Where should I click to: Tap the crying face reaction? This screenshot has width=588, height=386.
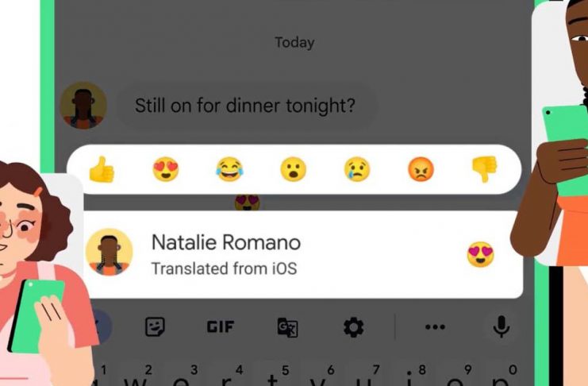pyautogui.click(x=357, y=169)
